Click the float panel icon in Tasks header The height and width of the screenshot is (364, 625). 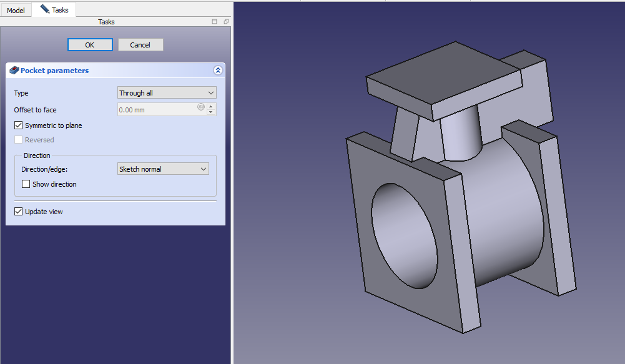[225, 22]
